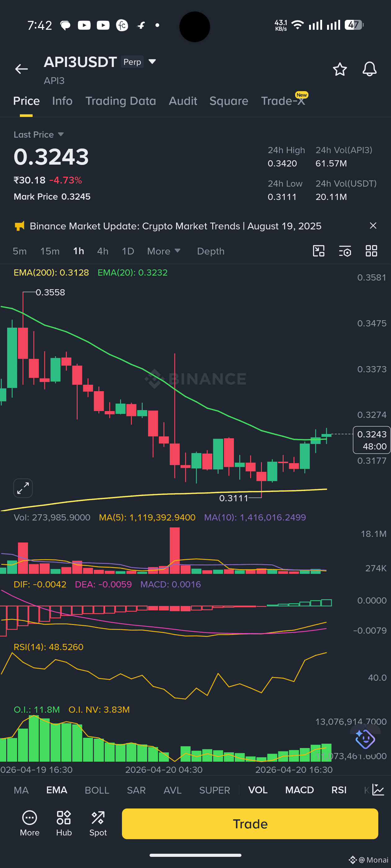Tap the DIF: -0.0042 label
The height and width of the screenshot is (868, 391).
tap(40, 584)
